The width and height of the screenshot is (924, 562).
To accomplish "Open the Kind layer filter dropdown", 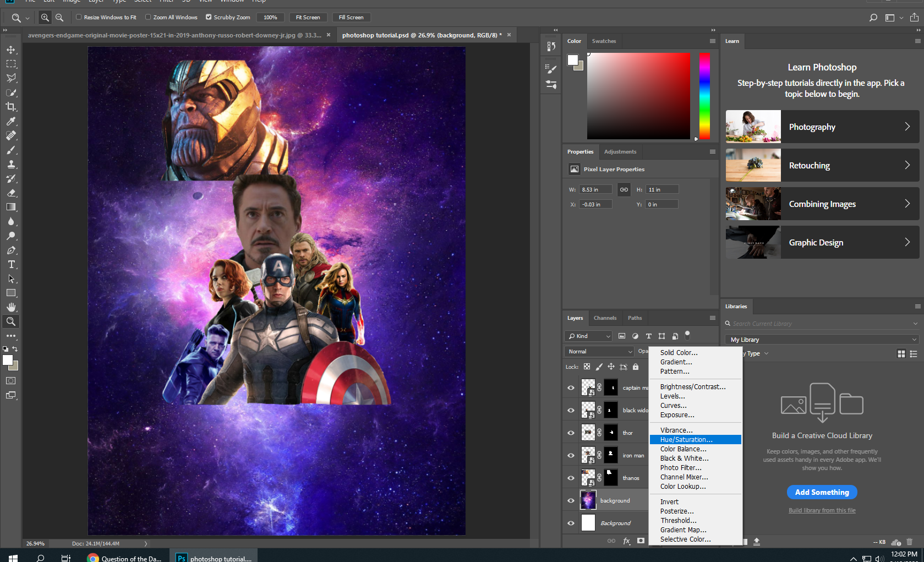I will [588, 336].
